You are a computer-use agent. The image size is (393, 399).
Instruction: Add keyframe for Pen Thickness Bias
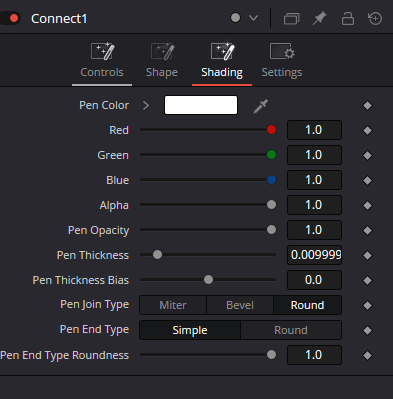(x=367, y=281)
